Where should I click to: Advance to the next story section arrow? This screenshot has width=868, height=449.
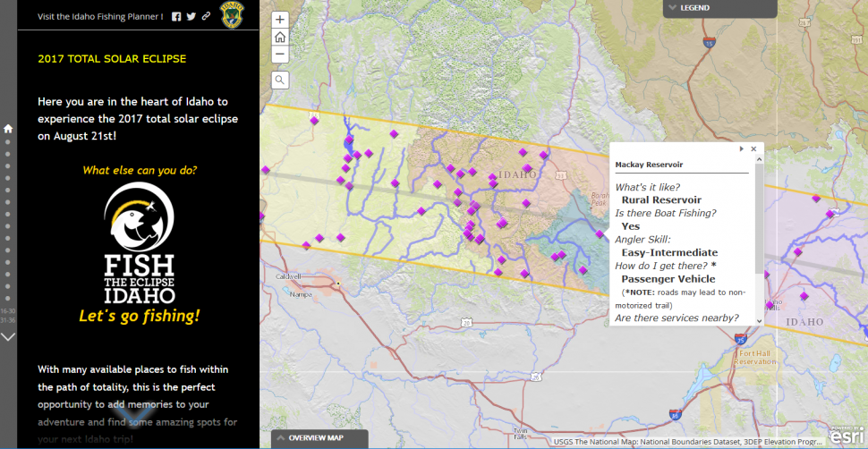coord(8,337)
